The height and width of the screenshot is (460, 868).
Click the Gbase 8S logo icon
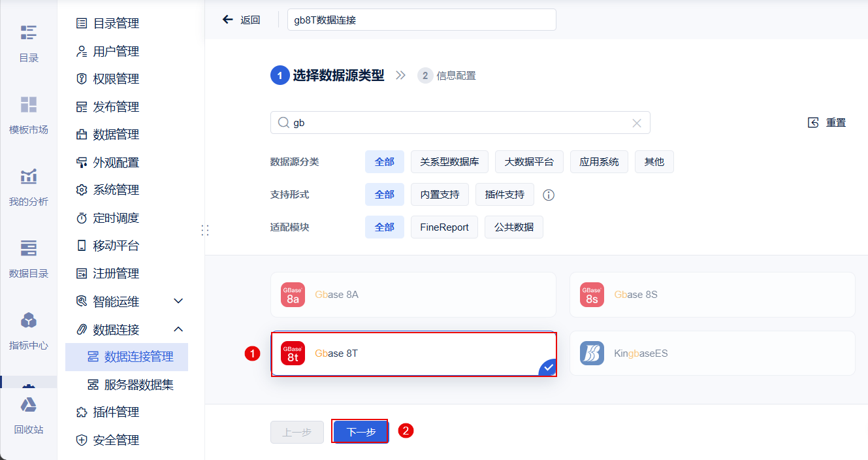pyautogui.click(x=592, y=295)
